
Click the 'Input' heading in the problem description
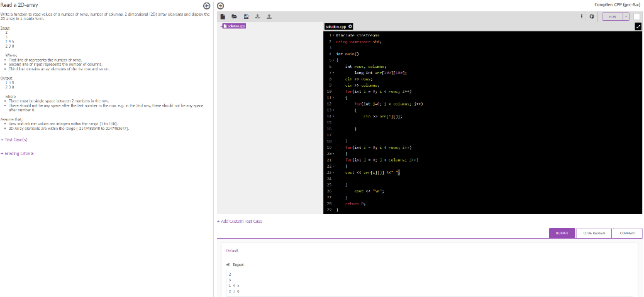point(5,28)
